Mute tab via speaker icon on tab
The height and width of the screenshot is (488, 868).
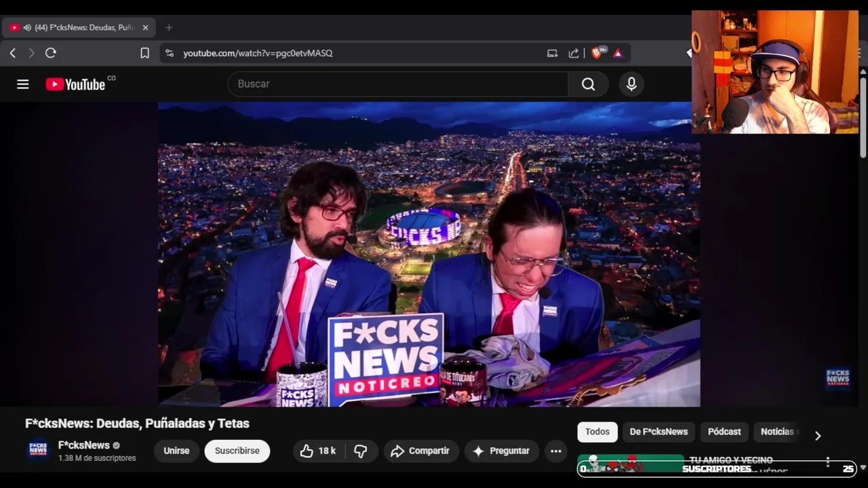click(x=27, y=28)
